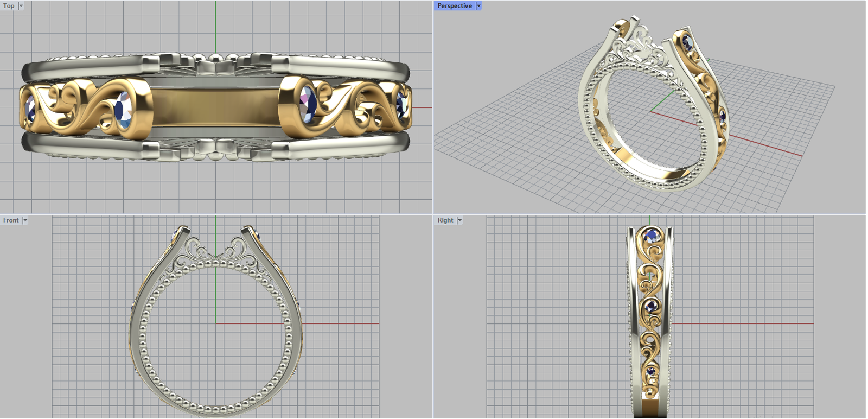The width and height of the screenshot is (868, 419).
Task: Click the Top viewport title label
Action: 9,6
